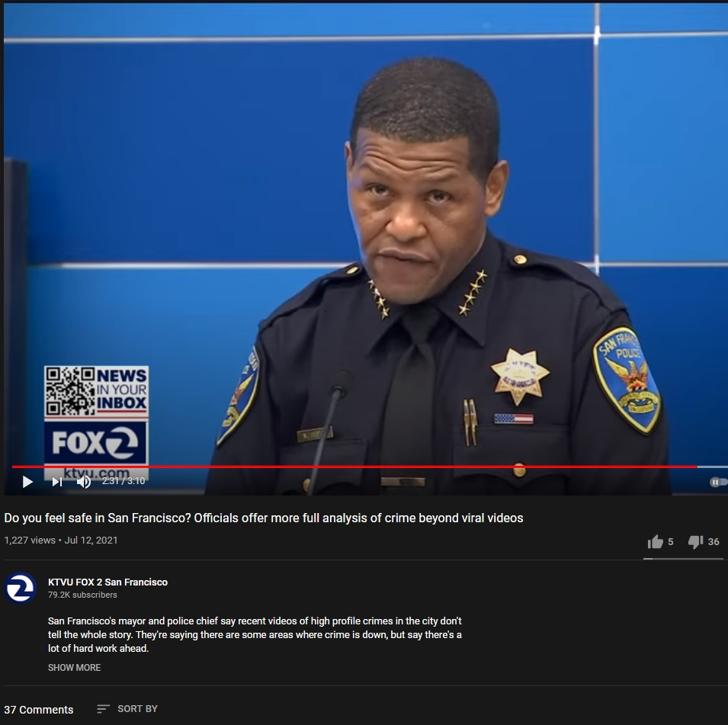Open the KTVU FOX 2 channel avatar

[x=20, y=588]
